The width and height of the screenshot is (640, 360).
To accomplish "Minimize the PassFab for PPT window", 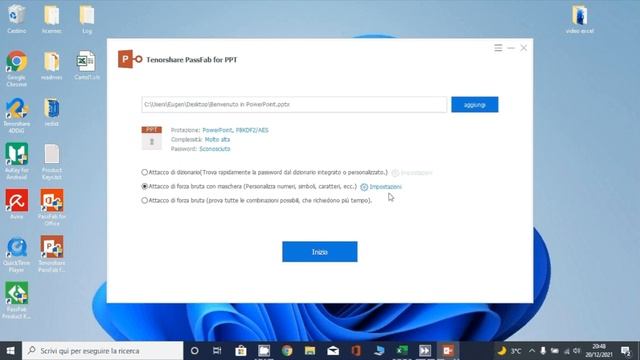I will [511, 48].
